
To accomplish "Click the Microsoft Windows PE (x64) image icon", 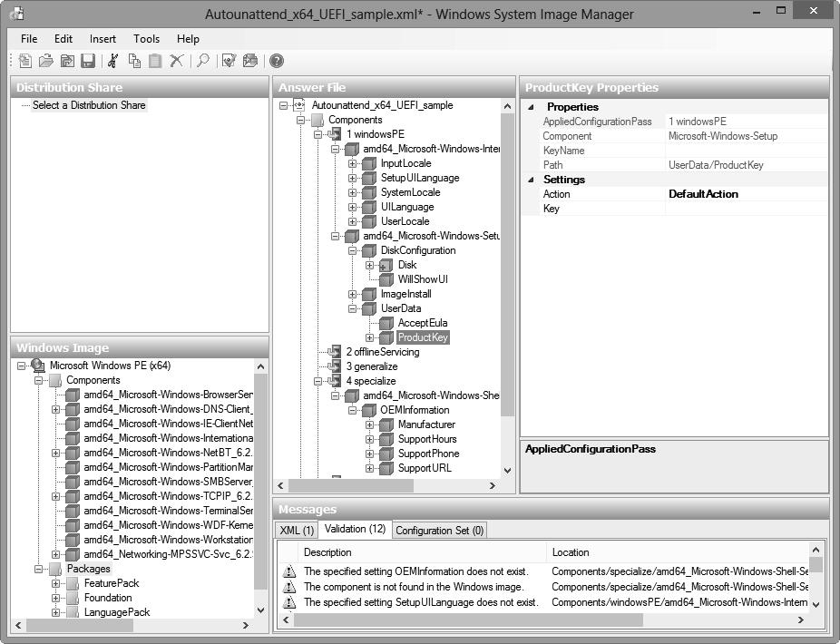I will click(37, 366).
